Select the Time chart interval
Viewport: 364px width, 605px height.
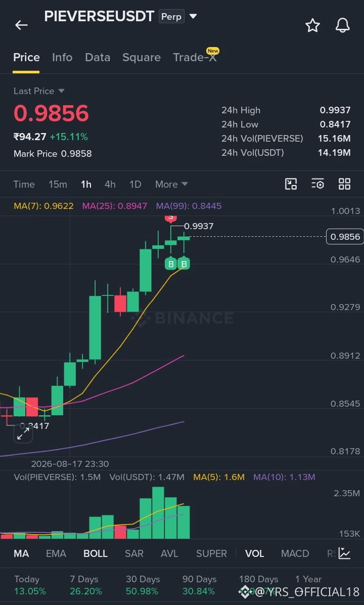(24, 185)
